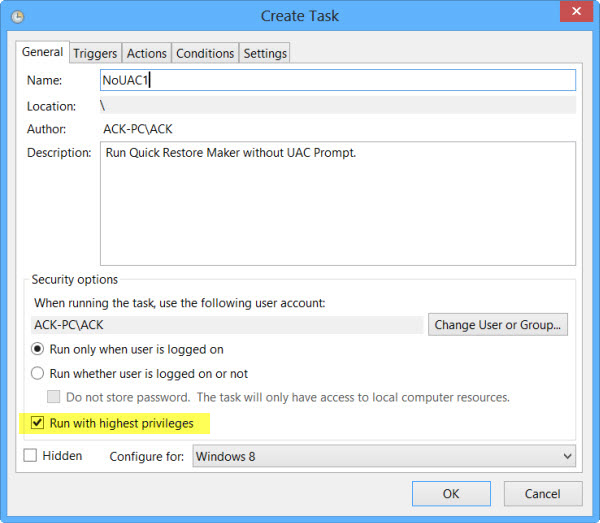The image size is (600, 523).
Task: Click the ACK-PC\ACK user account field
Action: (227, 325)
